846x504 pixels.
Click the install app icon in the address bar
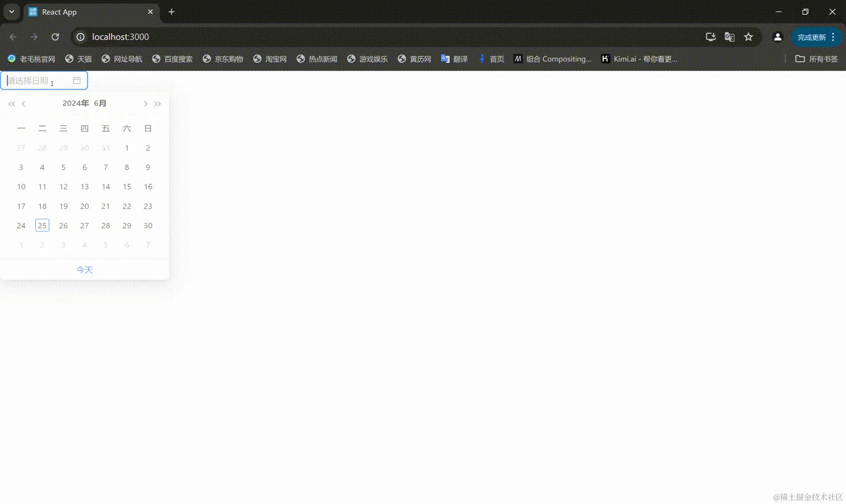(710, 37)
